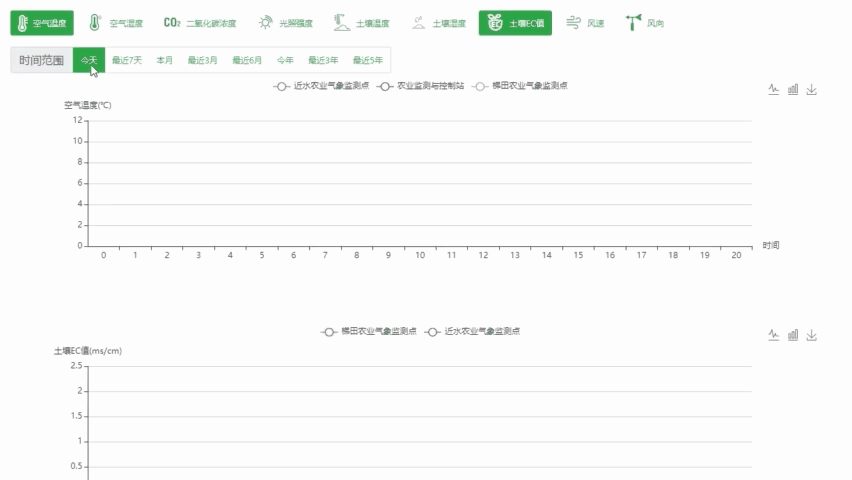Toggle 近水农业气象监测点 series in top chart legend
This screenshot has width=852, height=480.
(321, 86)
